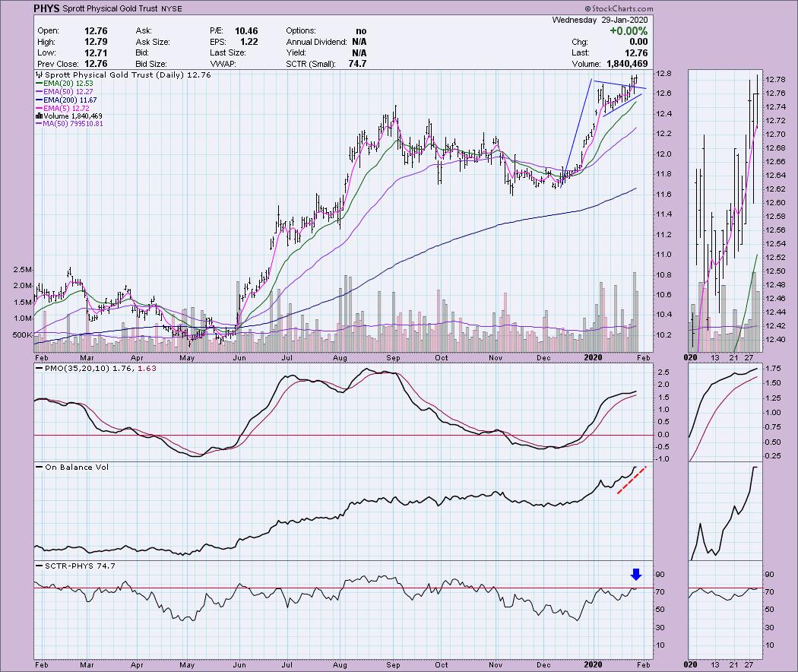Screen dimensions: 798x672
Task: Click the StockCharts.com watermark text
Action: 619,8
